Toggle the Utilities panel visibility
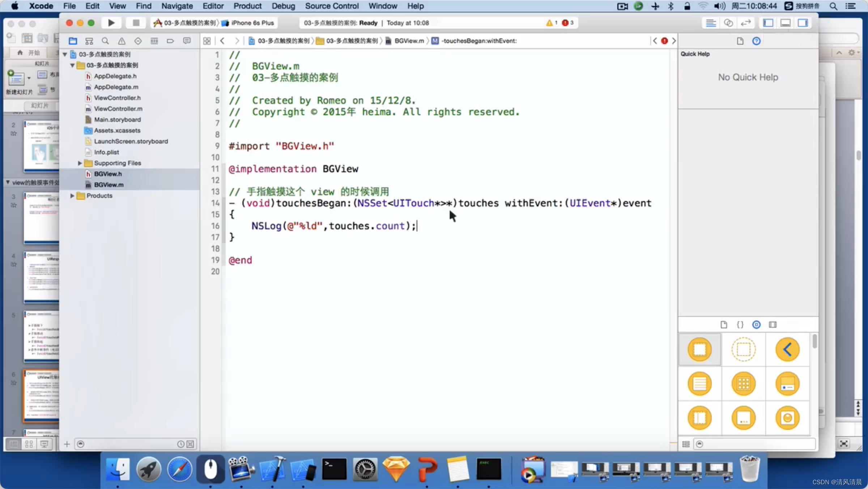This screenshot has height=489, width=868. coord(803,23)
